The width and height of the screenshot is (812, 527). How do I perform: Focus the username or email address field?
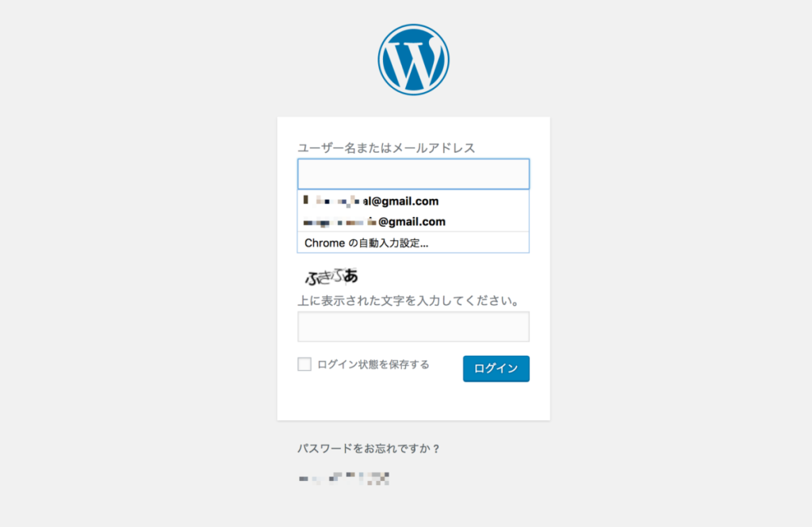pos(413,174)
